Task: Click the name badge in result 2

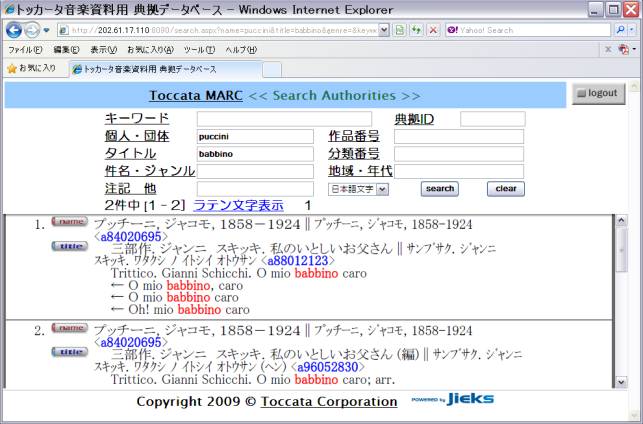Action: click(70, 328)
